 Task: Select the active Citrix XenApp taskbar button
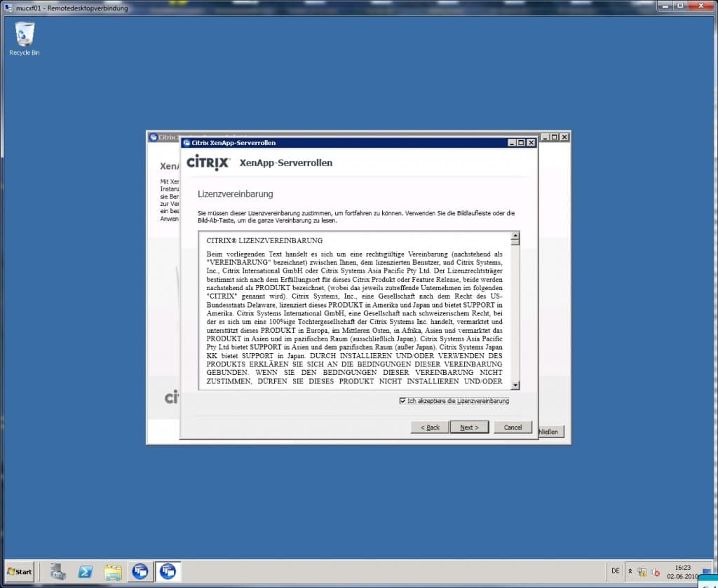168,571
